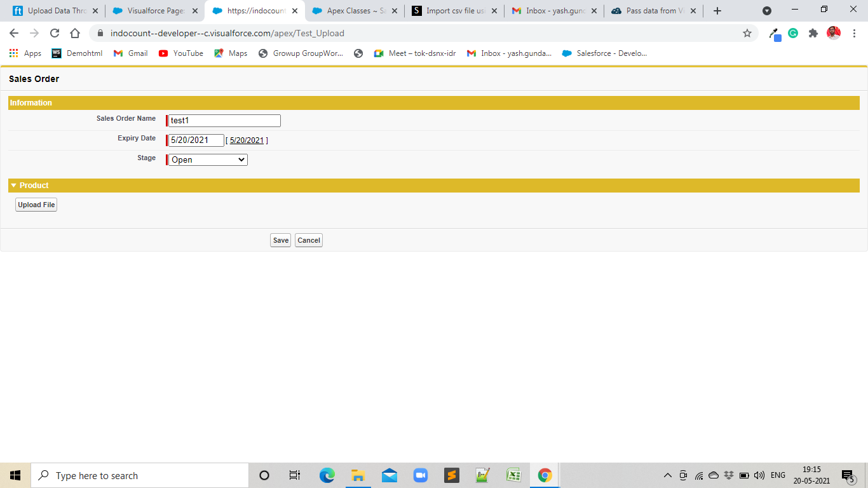Image resolution: width=868 pixels, height=488 pixels.
Task: Show hidden system tray icons
Action: 668,475
